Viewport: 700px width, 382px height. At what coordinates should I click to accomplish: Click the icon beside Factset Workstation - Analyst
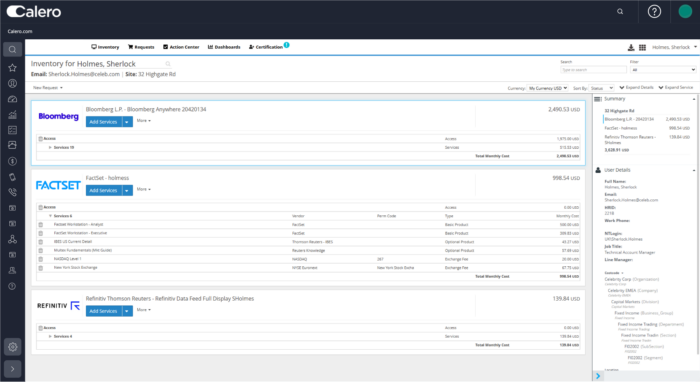[41, 224]
